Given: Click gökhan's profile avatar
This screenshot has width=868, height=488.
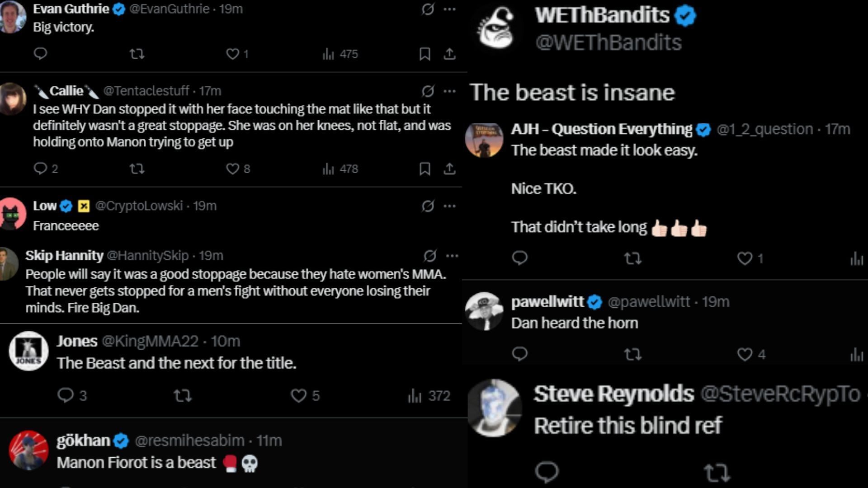Looking at the screenshot, I should pos(28,450).
